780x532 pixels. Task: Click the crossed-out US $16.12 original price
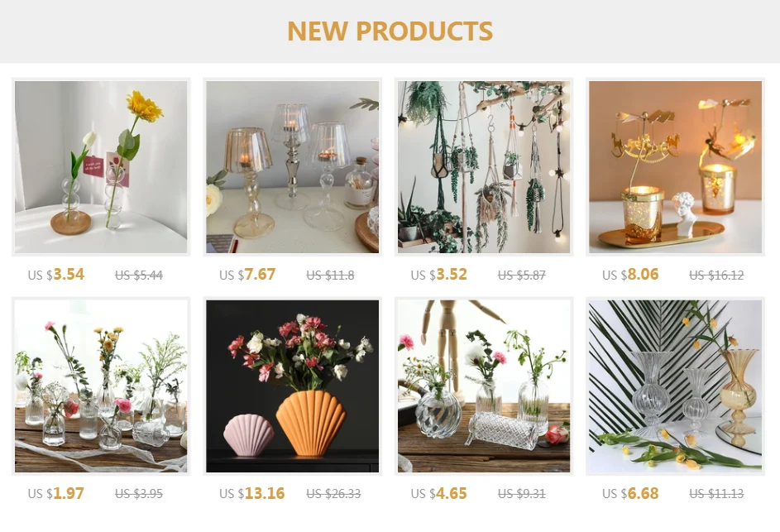[x=717, y=275]
